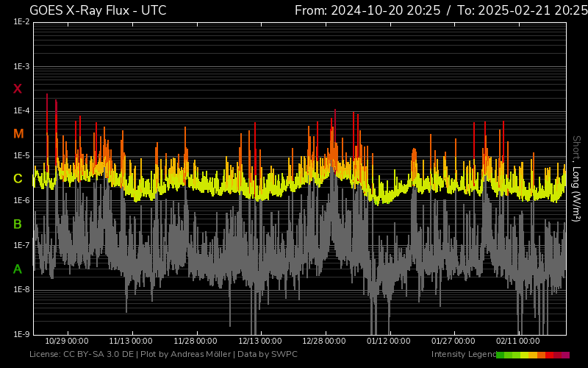This screenshot has width=588, height=368.
Task: Click the GOES X-Ray Flux - UTC title
Action: pyautogui.click(x=98, y=10)
